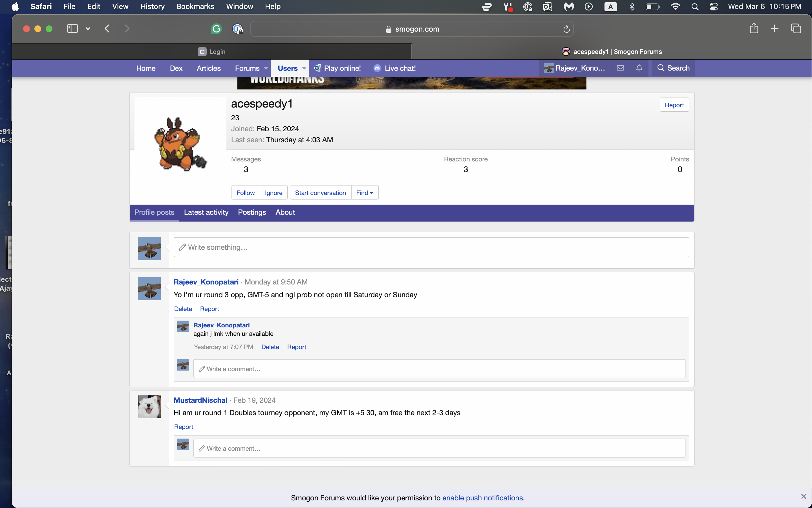
Task: Click the play circle menu bar icon
Action: pyautogui.click(x=588, y=7)
